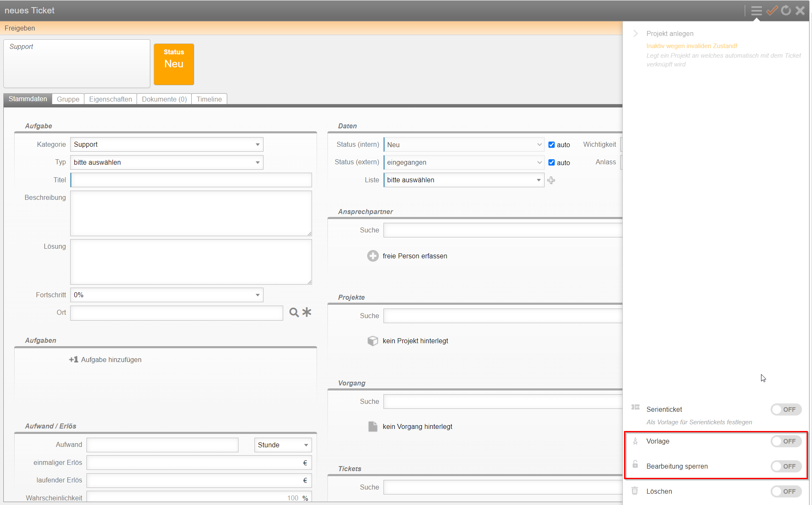The image size is (812, 505).
Task: Open the Dokumente (0) tab
Action: pos(164,99)
